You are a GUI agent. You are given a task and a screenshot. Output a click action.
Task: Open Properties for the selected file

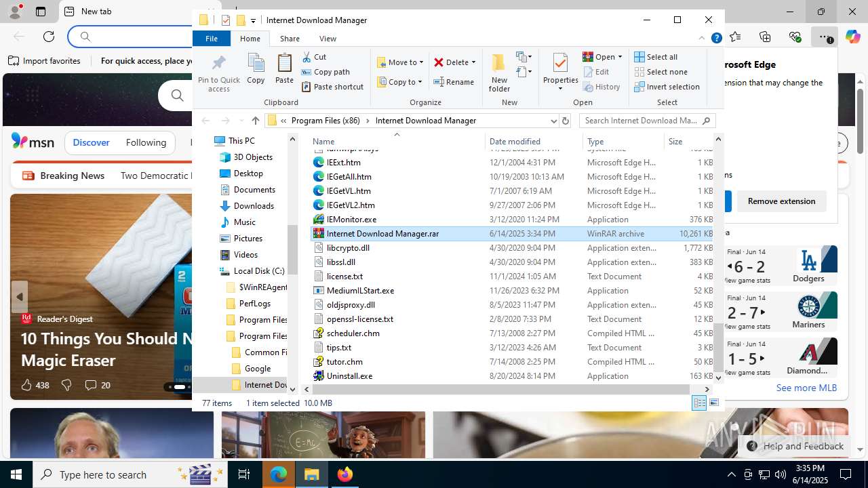point(560,72)
